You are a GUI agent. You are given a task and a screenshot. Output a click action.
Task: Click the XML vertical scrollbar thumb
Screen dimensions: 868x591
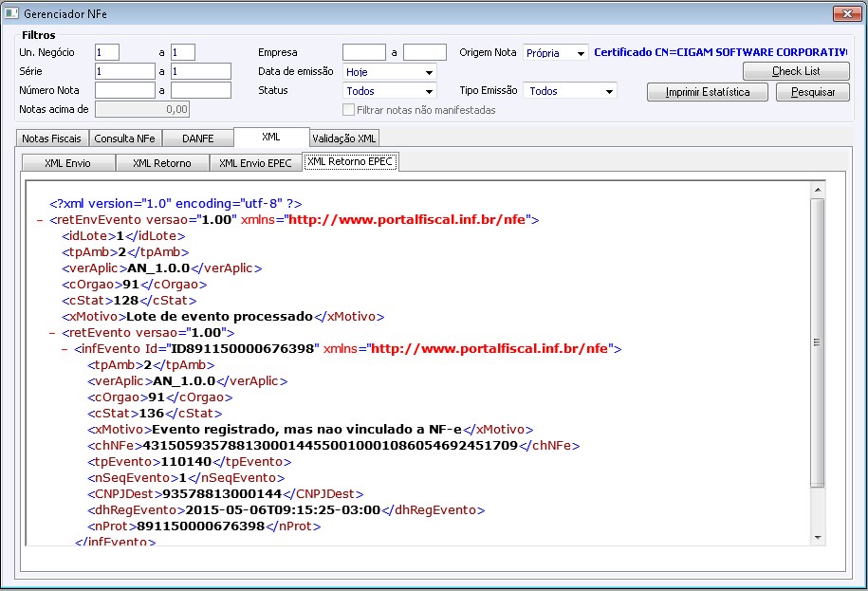(818, 342)
